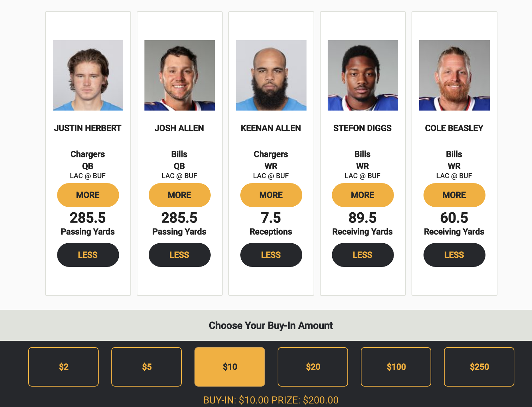Screen dimensions: 532x407
Task: Select MORE for Keenan Allen receptions
Action: 271,195
